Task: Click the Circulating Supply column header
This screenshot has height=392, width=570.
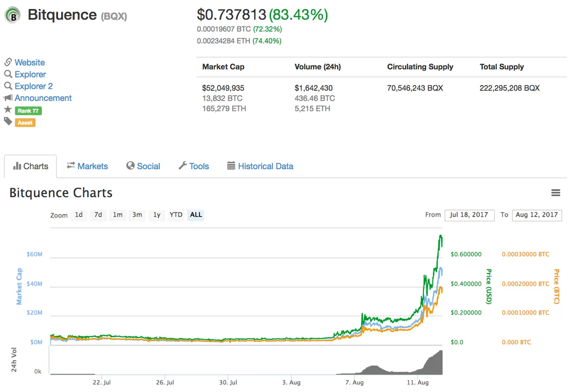Action: click(420, 67)
